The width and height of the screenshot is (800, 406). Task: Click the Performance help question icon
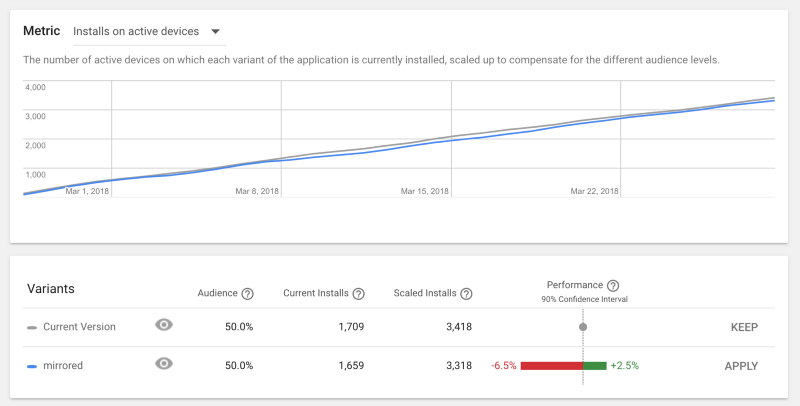click(613, 286)
